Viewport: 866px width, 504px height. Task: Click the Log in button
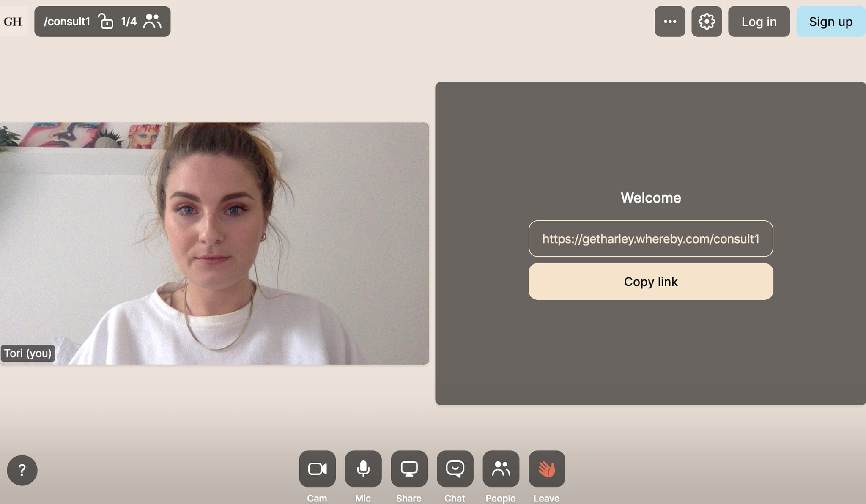coord(759,21)
